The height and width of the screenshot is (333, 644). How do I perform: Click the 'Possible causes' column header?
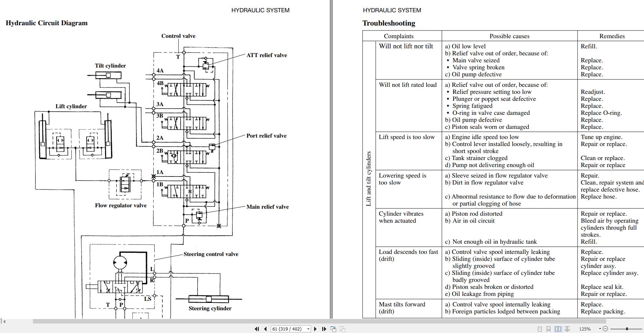point(510,36)
